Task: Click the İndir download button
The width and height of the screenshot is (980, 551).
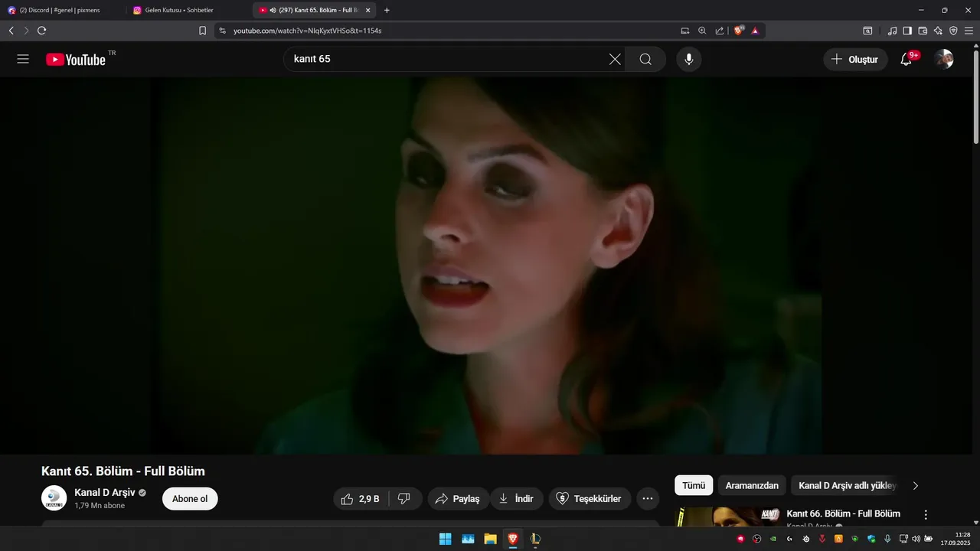Action: tap(517, 499)
